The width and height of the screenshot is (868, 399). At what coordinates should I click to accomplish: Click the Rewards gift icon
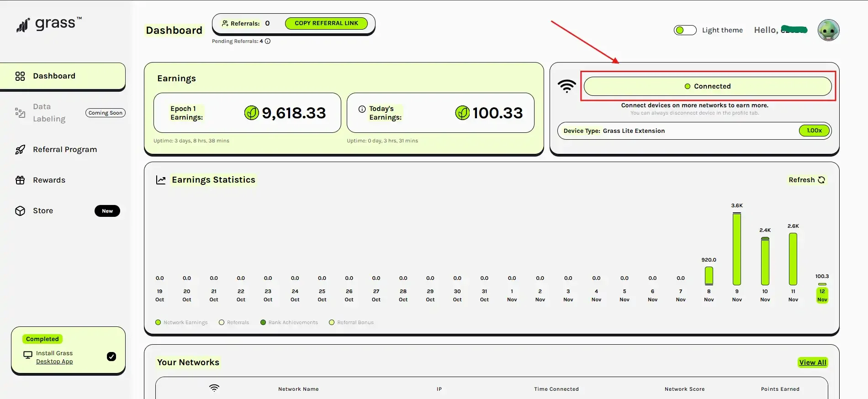20,180
